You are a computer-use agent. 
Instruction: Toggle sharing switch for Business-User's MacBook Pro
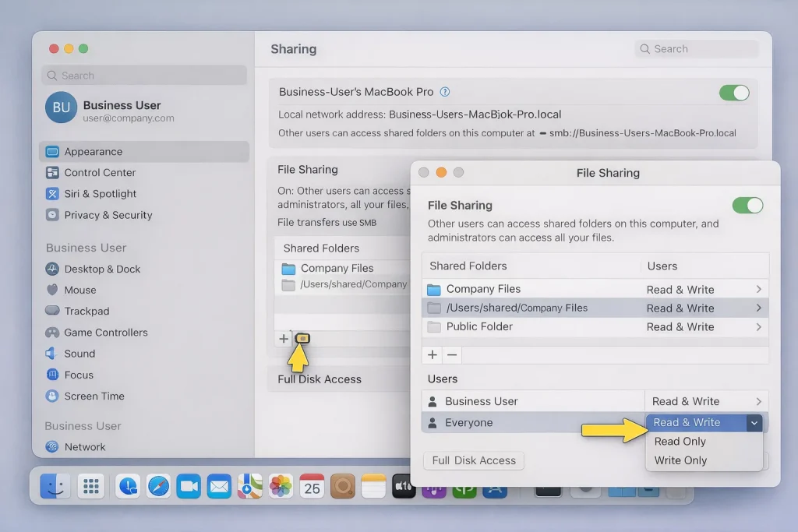coord(734,93)
